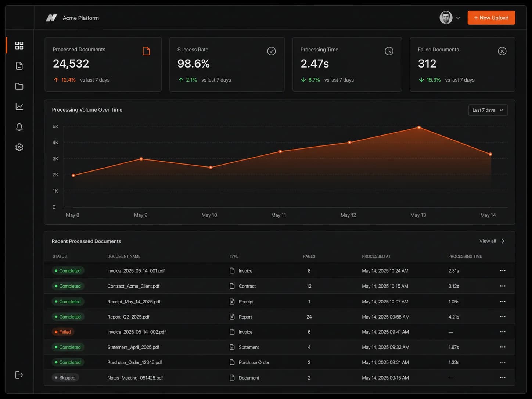Open the Dashboard grid icon in sidebar

tap(19, 45)
